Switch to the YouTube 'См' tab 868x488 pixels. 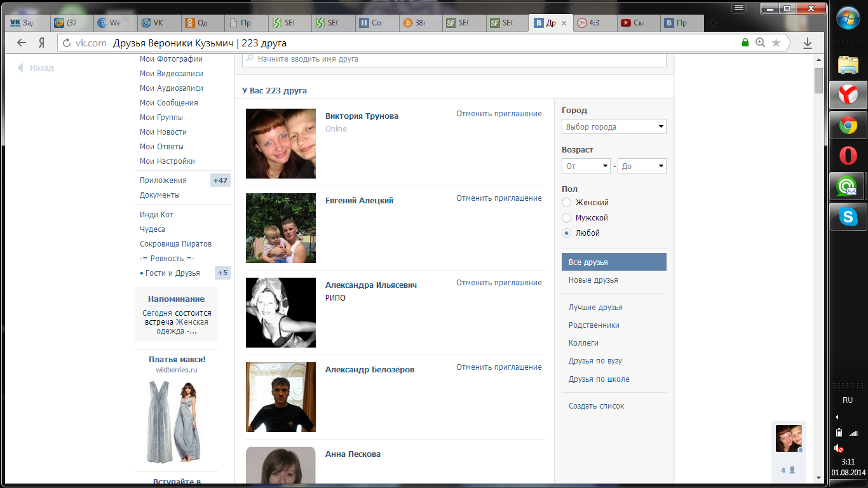pos(637,23)
